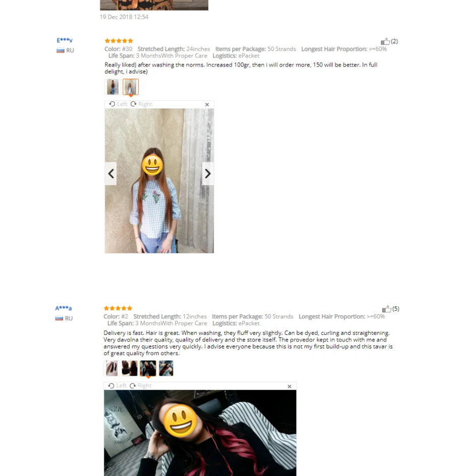Show next photo in E***v's review viewer
This screenshot has height=476, width=454.
208,173
